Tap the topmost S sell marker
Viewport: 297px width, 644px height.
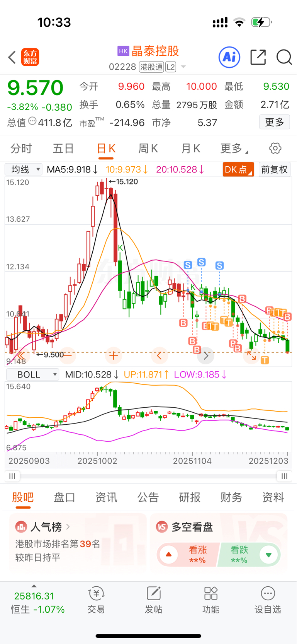pos(201,262)
